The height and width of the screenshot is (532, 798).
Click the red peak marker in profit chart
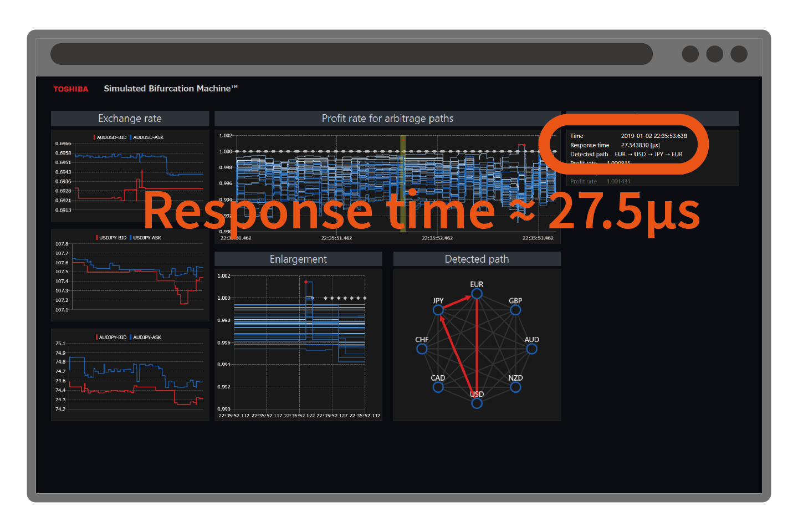(521, 145)
